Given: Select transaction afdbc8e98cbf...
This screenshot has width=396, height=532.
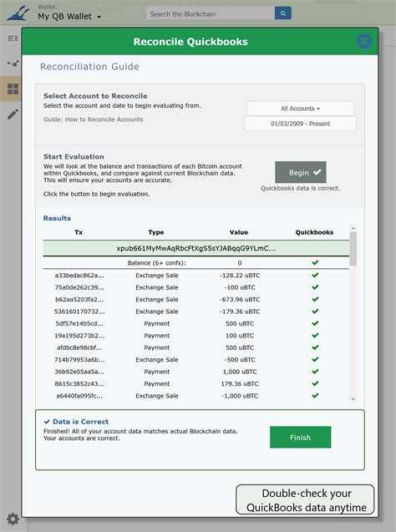Looking at the screenshot, I should coord(79,347).
